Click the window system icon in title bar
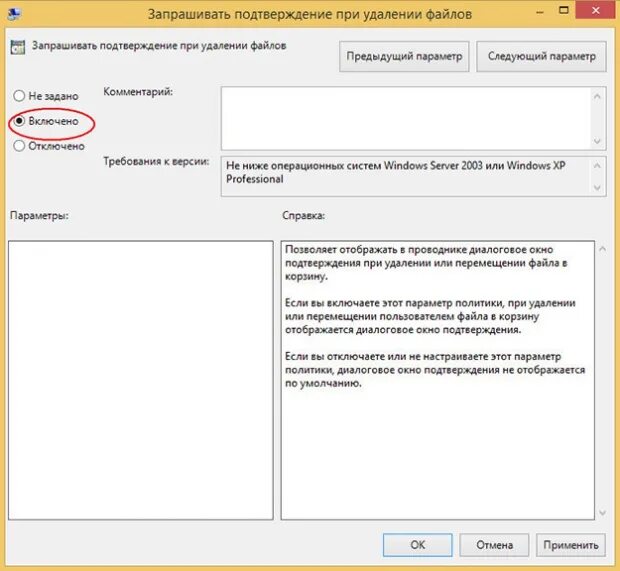 tap(15, 14)
